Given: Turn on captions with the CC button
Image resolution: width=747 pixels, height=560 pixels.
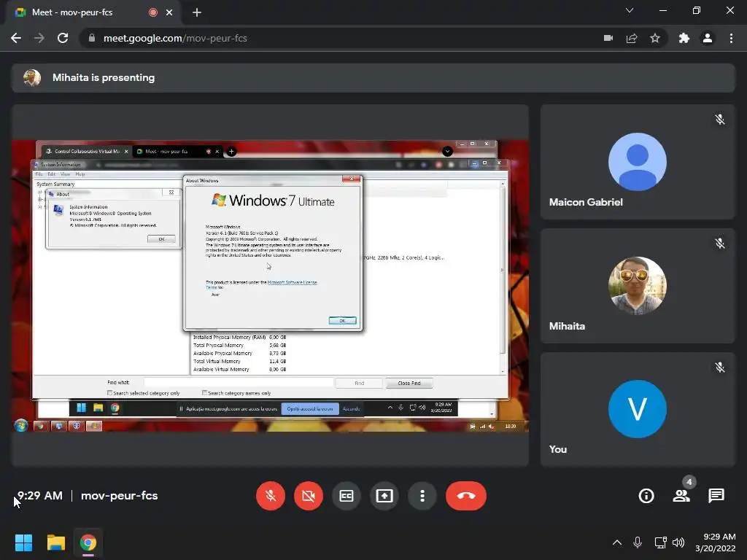Looking at the screenshot, I should (347, 496).
